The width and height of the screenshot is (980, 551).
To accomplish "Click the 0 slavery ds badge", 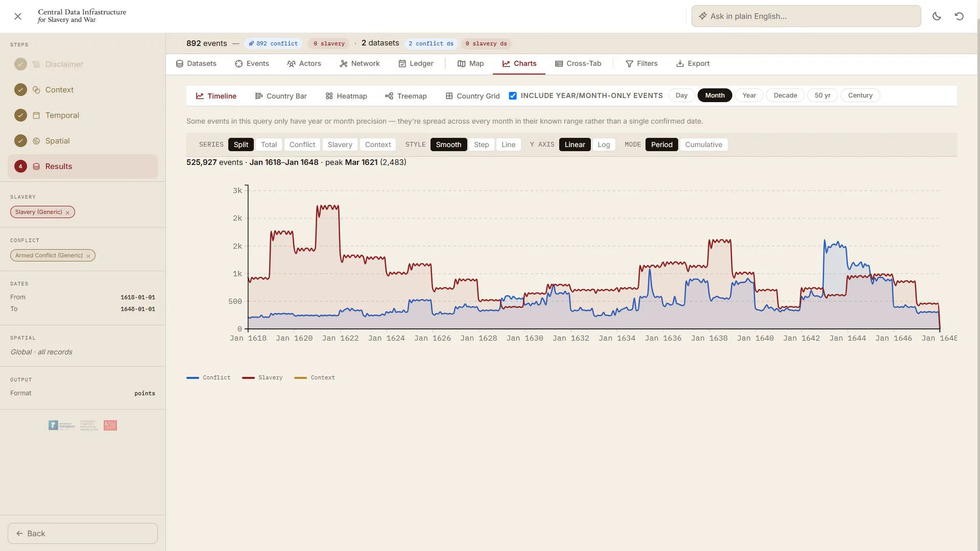I will click(x=486, y=44).
